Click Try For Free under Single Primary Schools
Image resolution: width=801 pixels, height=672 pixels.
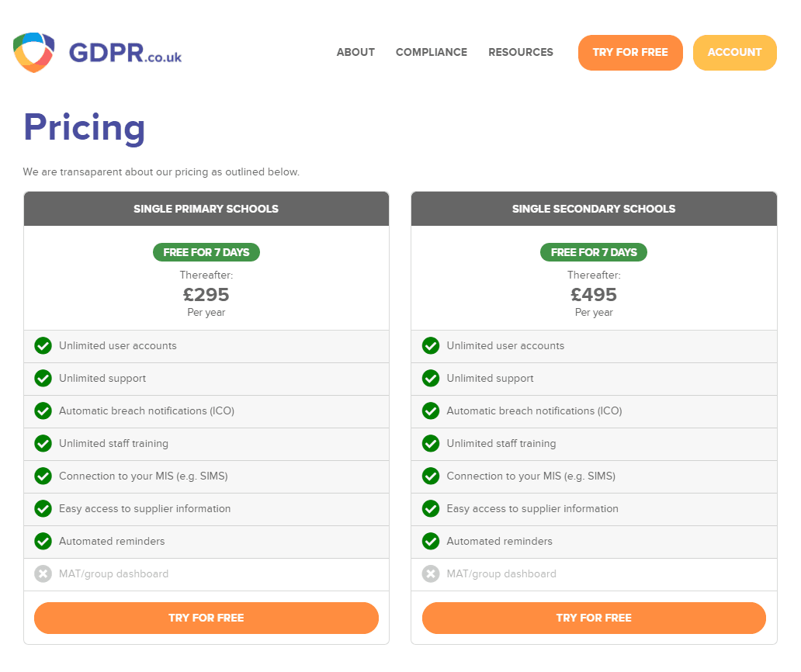click(x=206, y=618)
